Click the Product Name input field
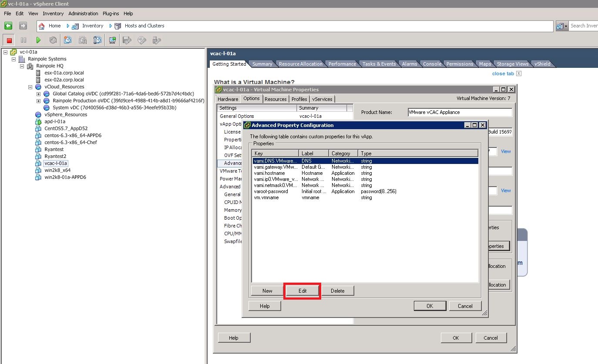 tap(460, 112)
